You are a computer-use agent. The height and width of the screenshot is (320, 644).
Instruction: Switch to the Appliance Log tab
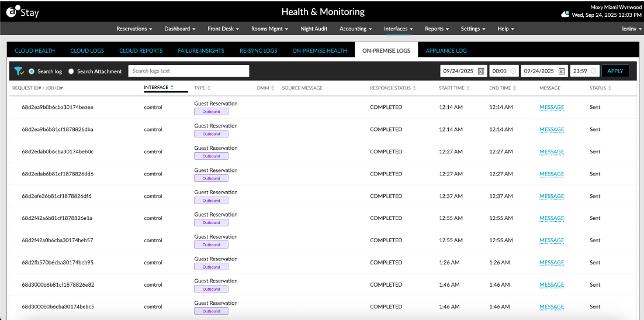tap(446, 51)
